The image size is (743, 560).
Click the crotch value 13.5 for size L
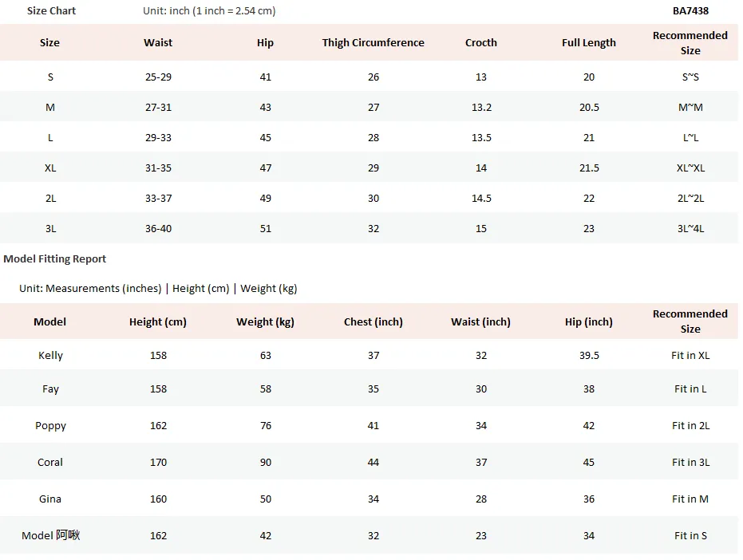pos(481,137)
